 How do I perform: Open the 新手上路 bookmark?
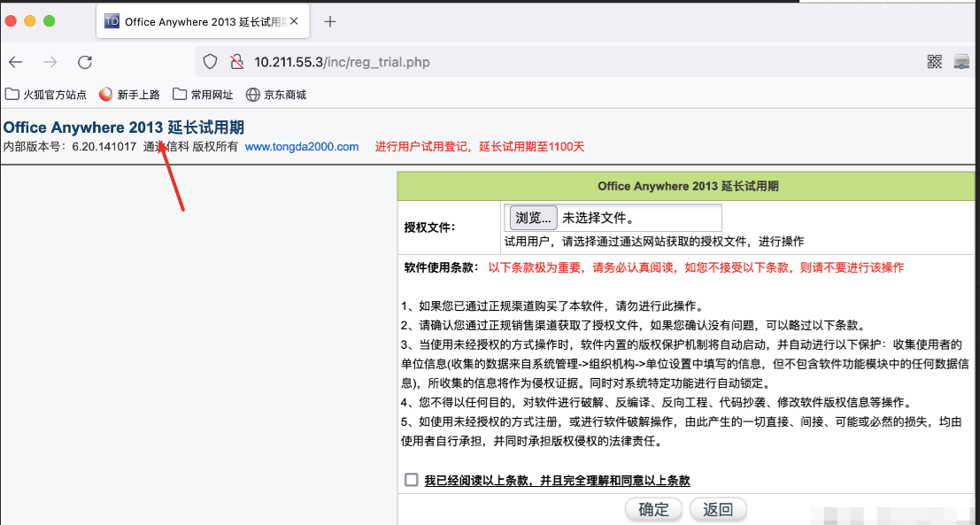[x=129, y=95]
